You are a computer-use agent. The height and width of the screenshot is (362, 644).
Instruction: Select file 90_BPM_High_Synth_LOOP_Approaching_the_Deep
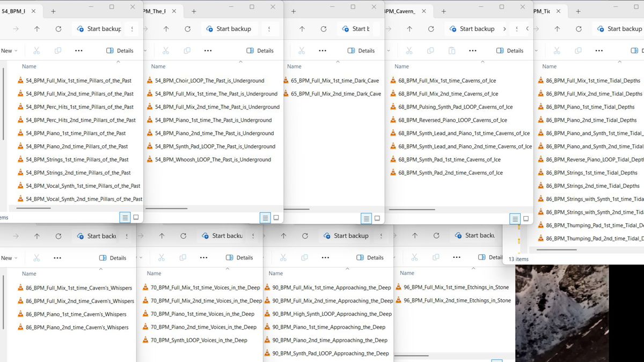coord(332,314)
